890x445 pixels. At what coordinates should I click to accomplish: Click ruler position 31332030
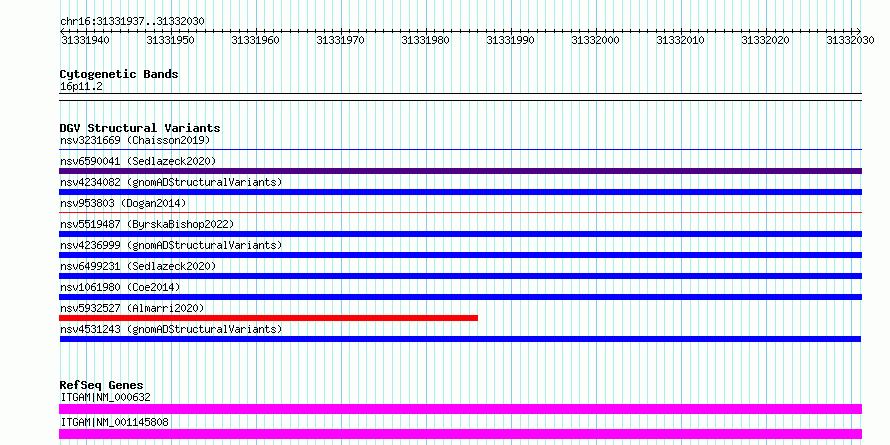(x=850, y=40)
